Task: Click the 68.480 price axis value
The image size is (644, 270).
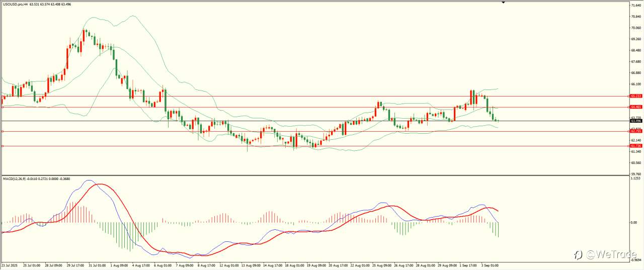Action: (636, 50)
